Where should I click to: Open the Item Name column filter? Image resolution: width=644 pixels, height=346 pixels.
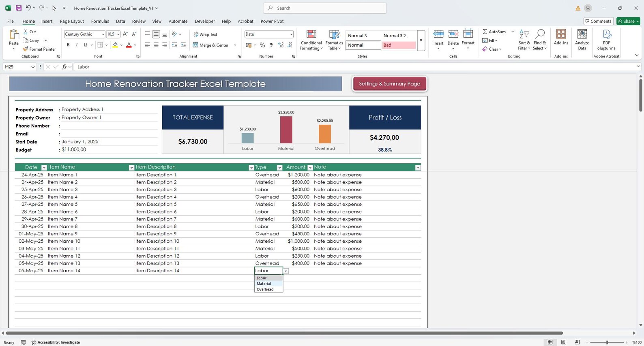point(131,168)
